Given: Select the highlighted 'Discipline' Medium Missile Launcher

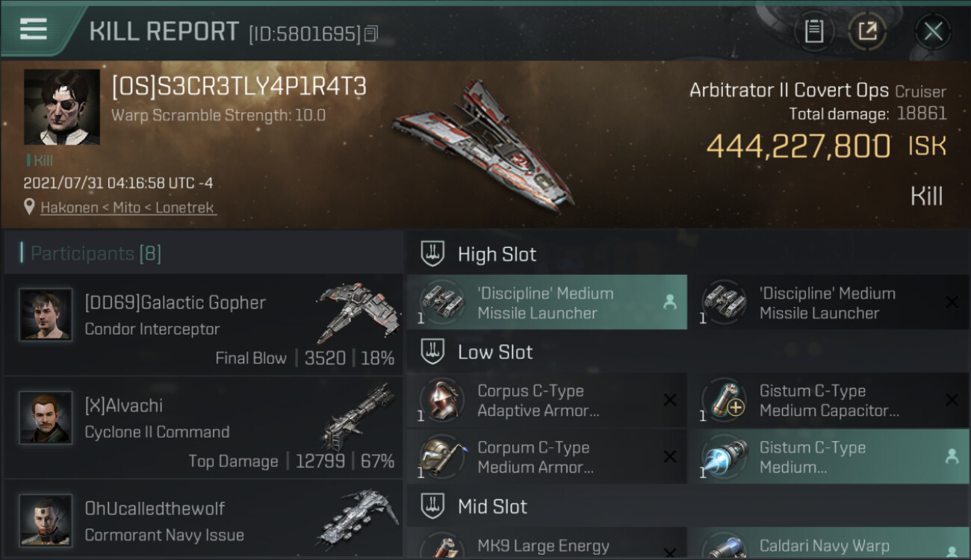Looking at the screenshot, I should coord(547,302).
